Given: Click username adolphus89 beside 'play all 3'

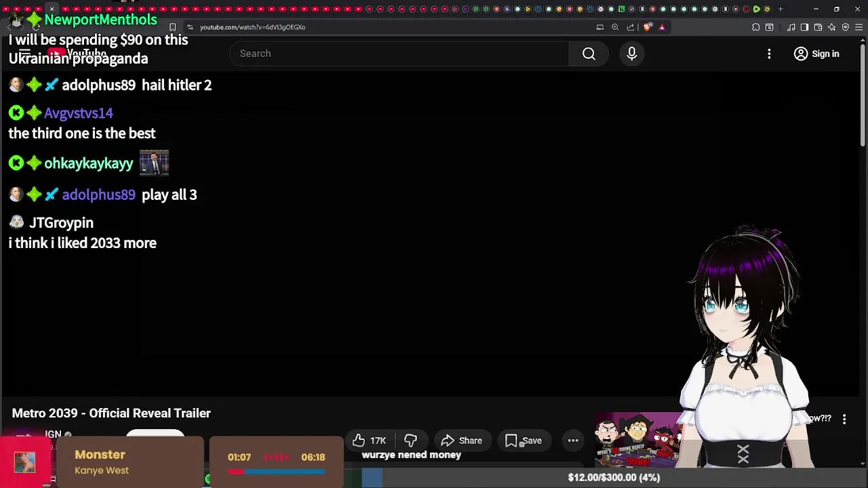Looking at the screenshot, I should point(98,195).
